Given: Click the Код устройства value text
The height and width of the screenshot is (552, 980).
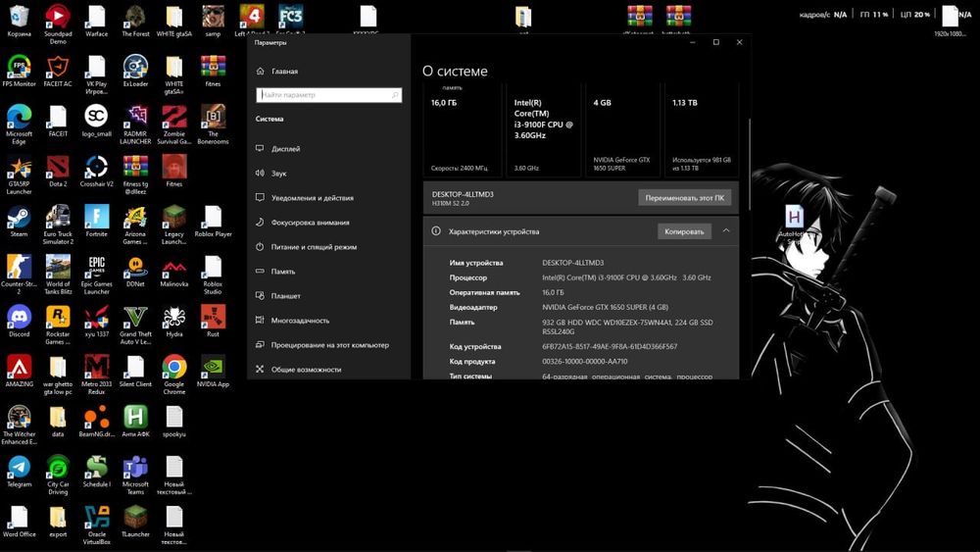Looking at the screenshot, I should coord(610,346).
